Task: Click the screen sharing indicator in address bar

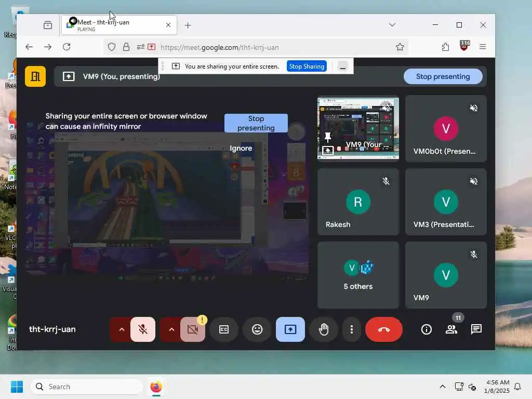Action: 152,47
